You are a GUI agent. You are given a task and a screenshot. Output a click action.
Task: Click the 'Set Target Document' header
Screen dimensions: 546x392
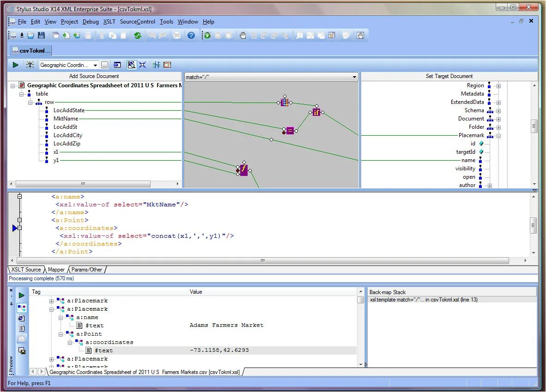pos(449,76)
